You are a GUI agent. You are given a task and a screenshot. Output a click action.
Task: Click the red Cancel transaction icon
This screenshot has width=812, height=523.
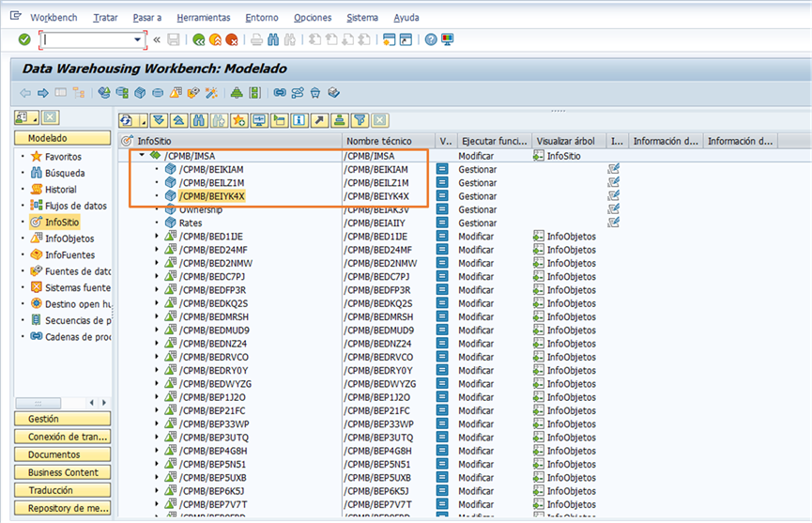coord(231,39)
